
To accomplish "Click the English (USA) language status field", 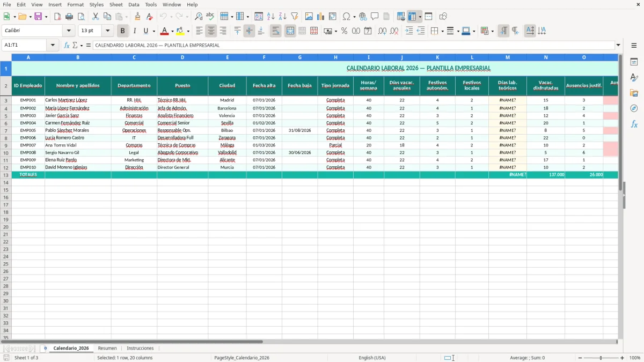I will pos(372,358).
